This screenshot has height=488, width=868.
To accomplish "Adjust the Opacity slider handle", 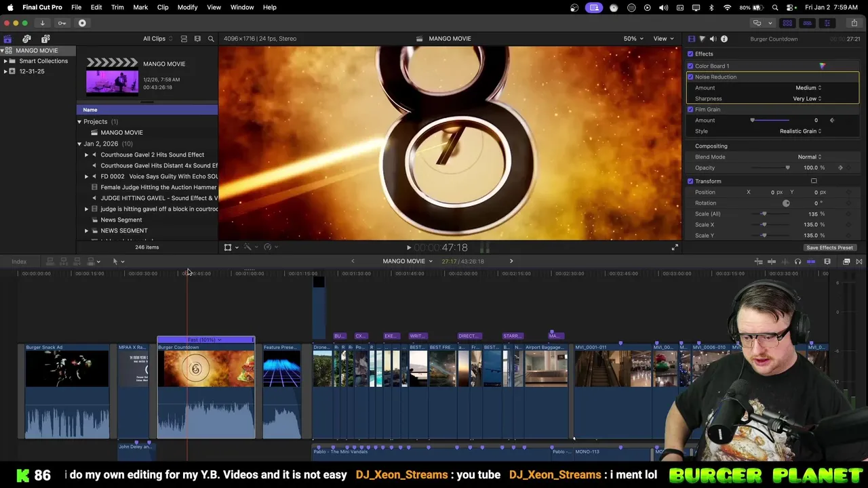I will pos(787,167).
